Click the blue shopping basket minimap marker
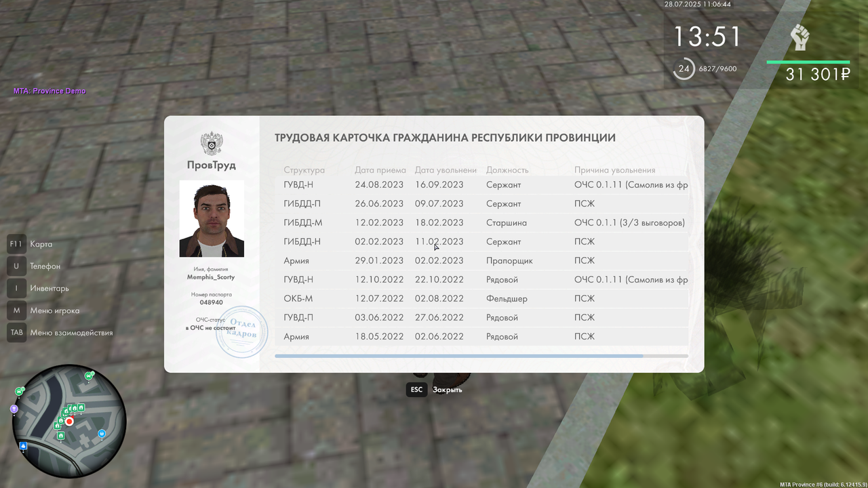This screenshot has height=488, width=868. click(x=102, y=433)
